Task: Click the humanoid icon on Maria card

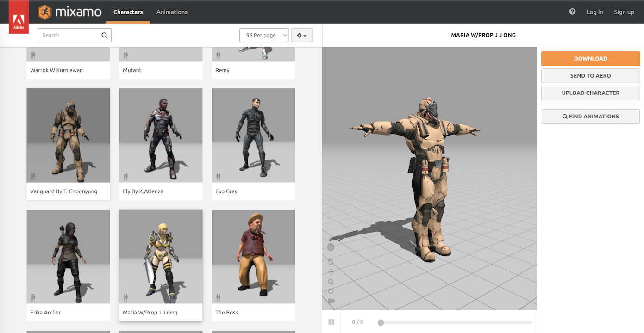Action: tap(125, 297)
